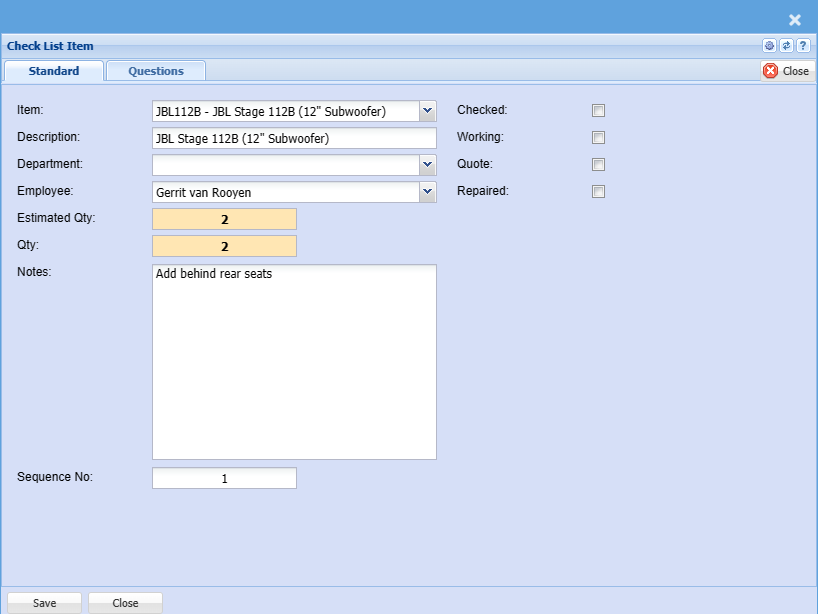Expand the Item dropdown arrow
Viewport: 818px width, 614px height.
[428, 111]
